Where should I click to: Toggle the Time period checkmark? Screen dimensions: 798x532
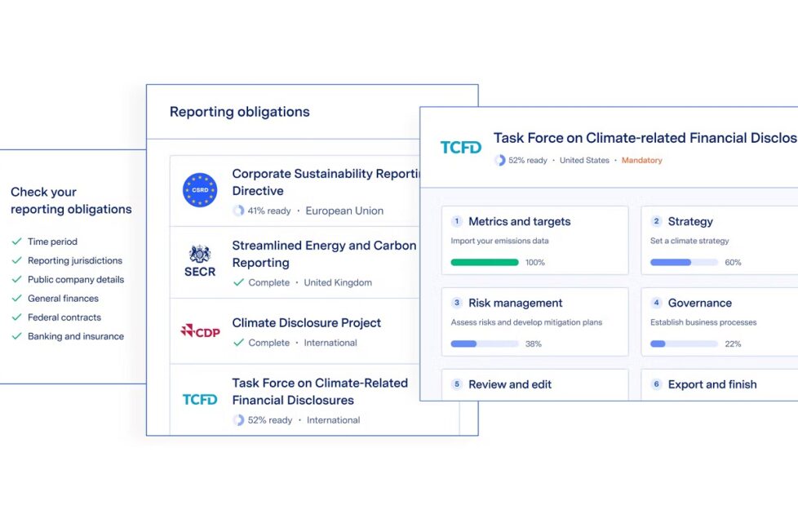click(x=16, y=242)
